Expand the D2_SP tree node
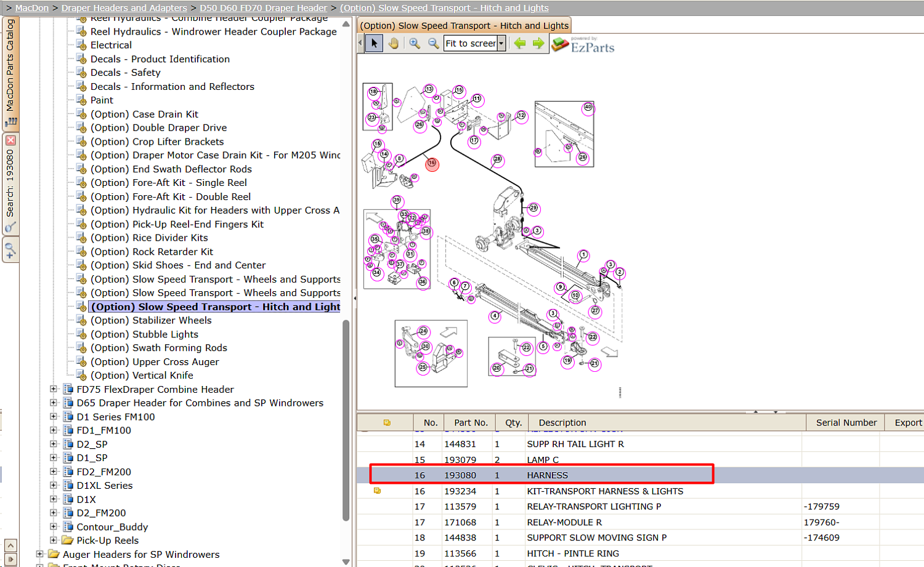Image resolution: width=924 pixels, height=567 pixels. pos(54,444)
